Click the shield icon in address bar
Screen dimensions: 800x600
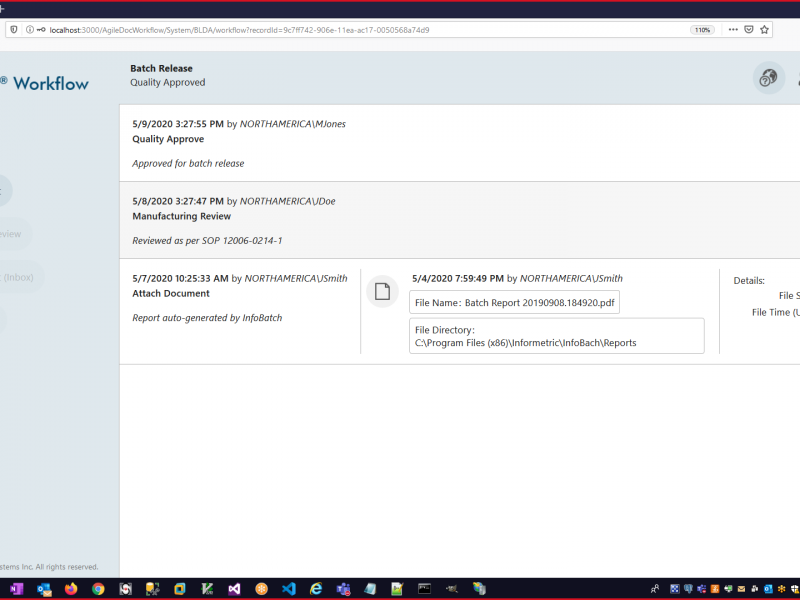[14, 30]
